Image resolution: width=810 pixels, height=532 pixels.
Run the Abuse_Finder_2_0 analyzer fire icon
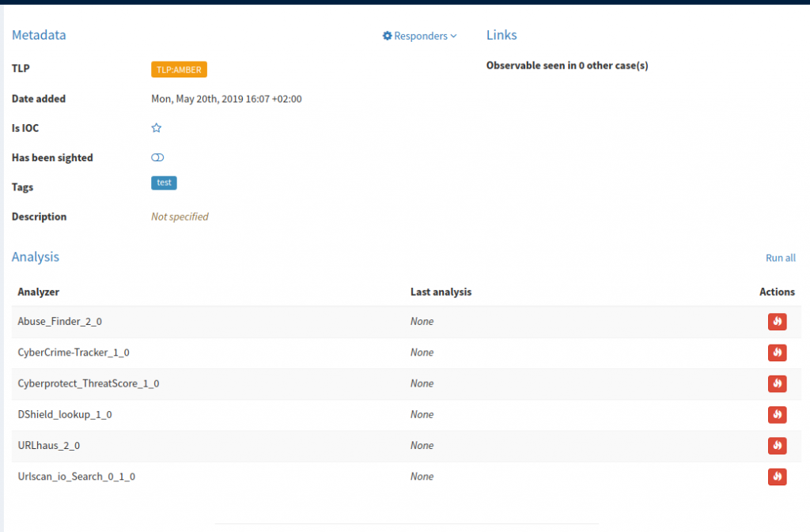tap(777, 322)
